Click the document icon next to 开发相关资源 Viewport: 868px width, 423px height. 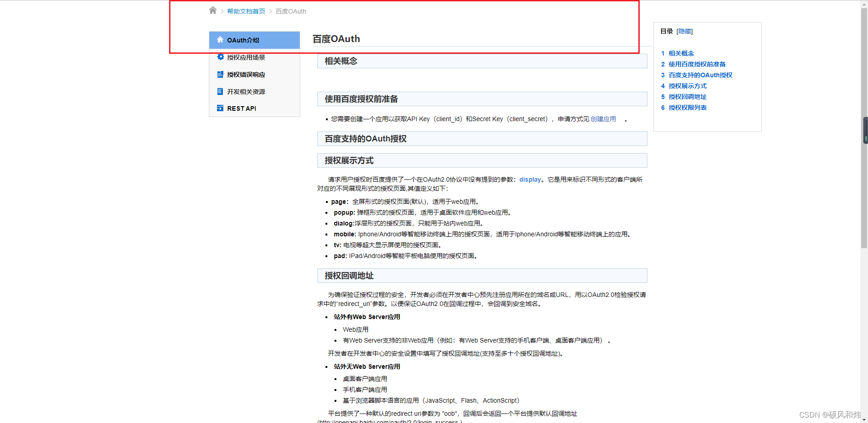tap(220, 91)
